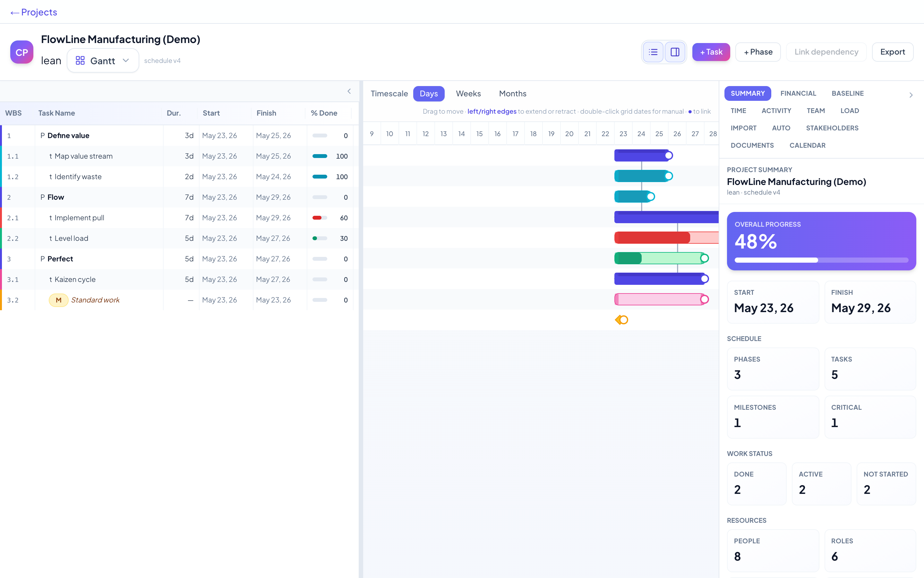Click the M milestone badge on Standard work
This screenshot has width=924, height=578.
pos(58,300)
